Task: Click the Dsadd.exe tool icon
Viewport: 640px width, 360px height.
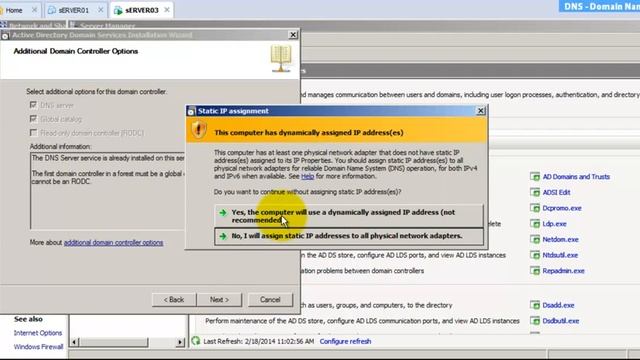Action: [535, 305]
